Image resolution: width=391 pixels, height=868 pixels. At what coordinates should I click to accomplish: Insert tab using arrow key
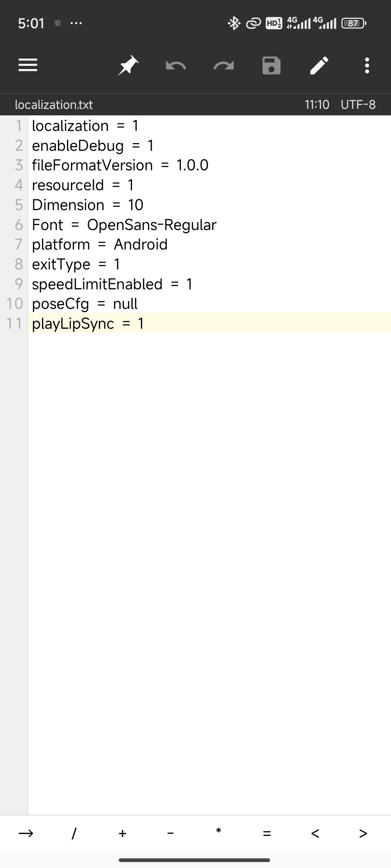[x=26, y=833]
